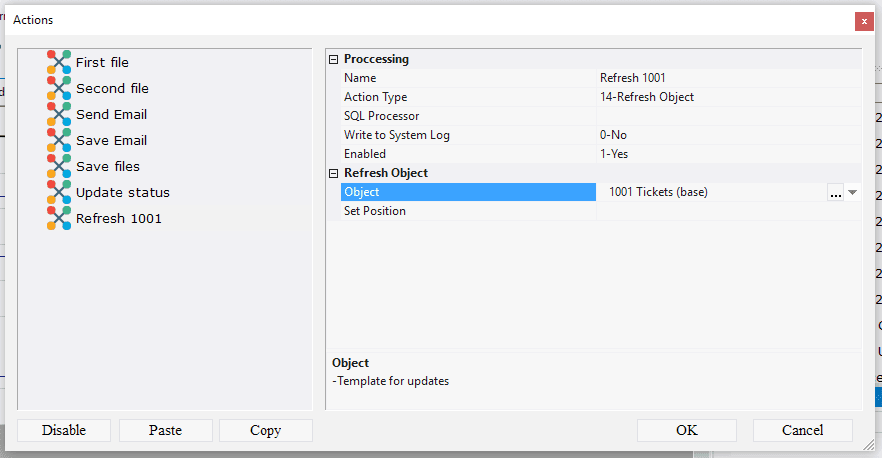The image size is (882, 458).
Task: Select the Refresh 1001 action icon
Action: (60, 218)
